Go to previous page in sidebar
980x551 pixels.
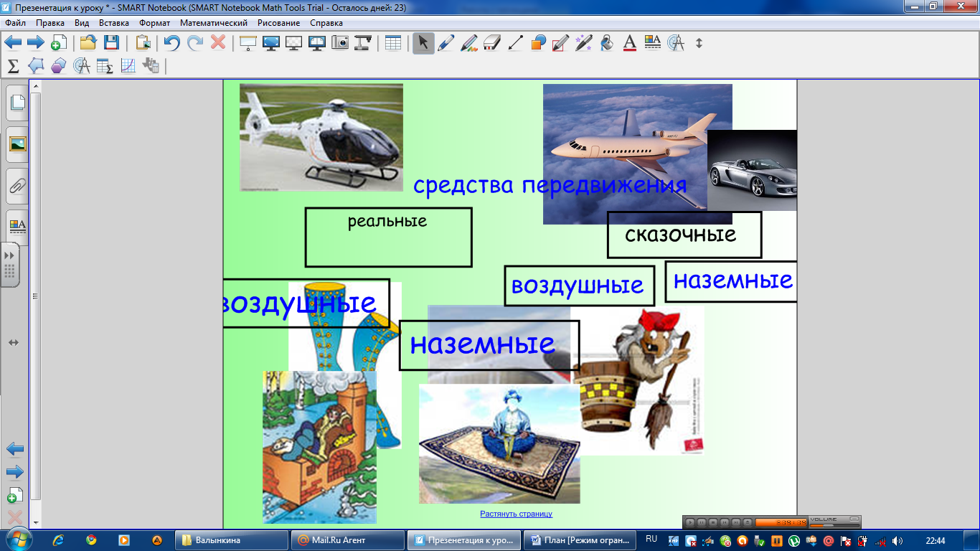tap(15, 449)
